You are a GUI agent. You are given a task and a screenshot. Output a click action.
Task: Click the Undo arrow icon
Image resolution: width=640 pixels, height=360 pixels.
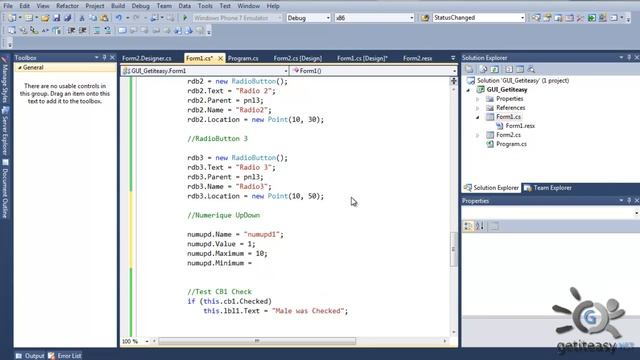tap(119, 18)
